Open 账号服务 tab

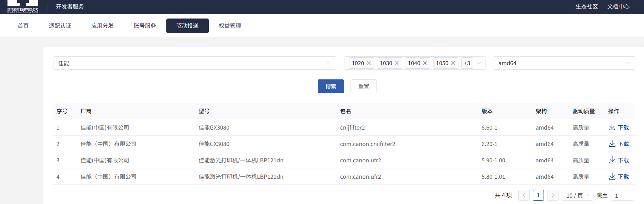point(145,26)
